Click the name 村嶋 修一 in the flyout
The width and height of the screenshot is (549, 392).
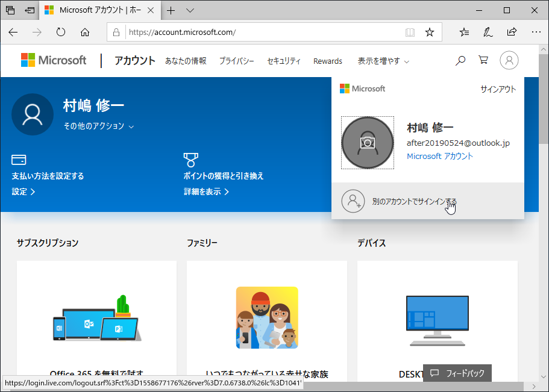pyautogui.click(x=430, y=128)
